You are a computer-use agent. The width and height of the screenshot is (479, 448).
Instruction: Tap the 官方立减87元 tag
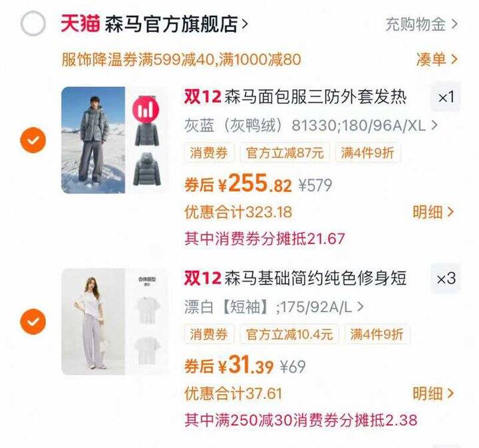(285, 152)
